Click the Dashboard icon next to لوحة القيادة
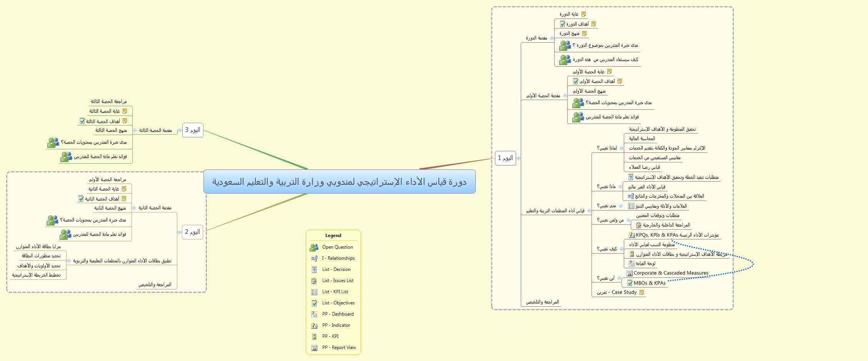868x361 pixels. [631, 264]
